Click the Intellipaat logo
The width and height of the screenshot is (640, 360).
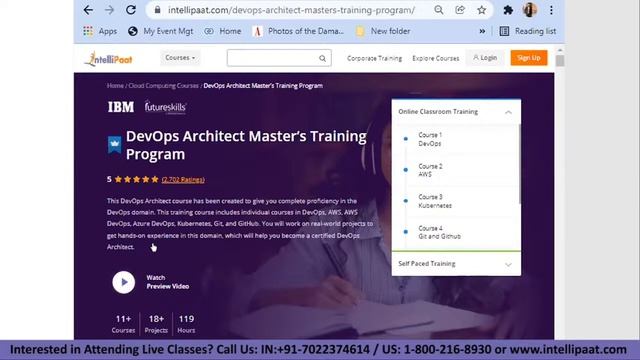point(108,59)
